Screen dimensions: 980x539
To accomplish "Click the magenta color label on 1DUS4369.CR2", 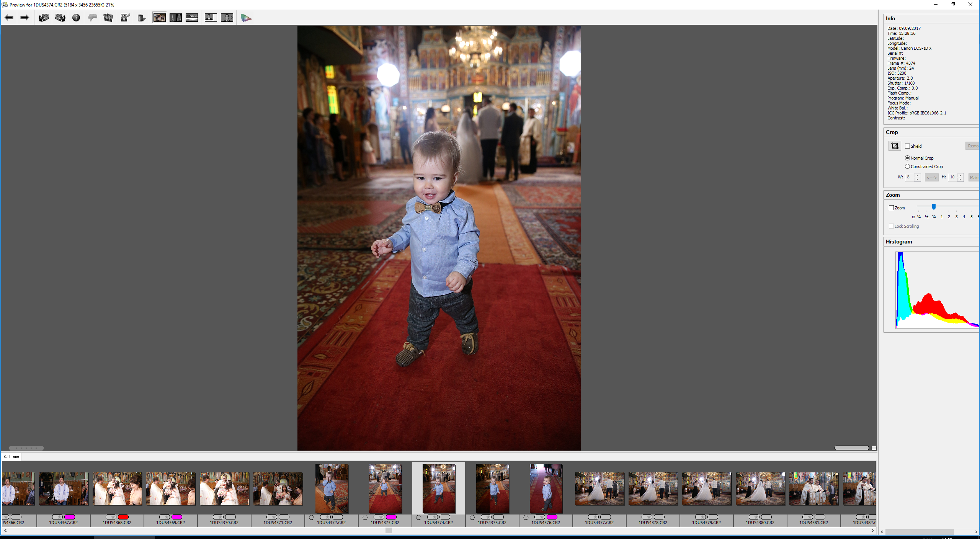I will (x=177, y=517).
